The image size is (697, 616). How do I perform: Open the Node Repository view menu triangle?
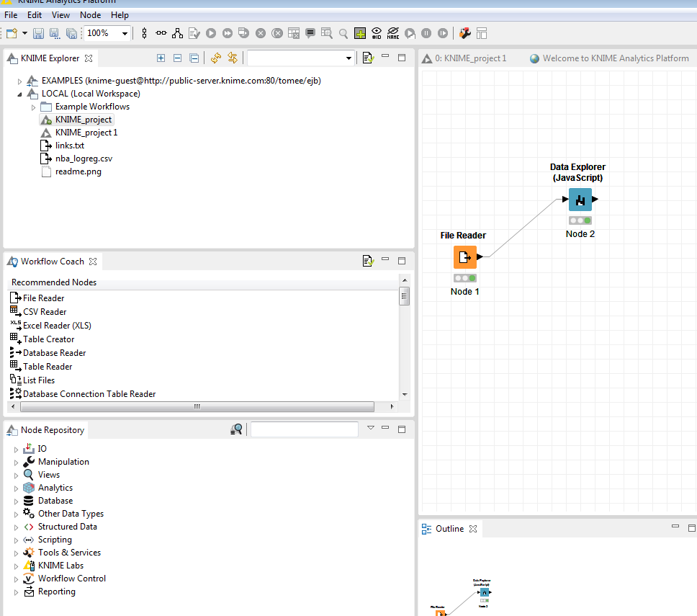pyautogui.click(x=371, y=428)
